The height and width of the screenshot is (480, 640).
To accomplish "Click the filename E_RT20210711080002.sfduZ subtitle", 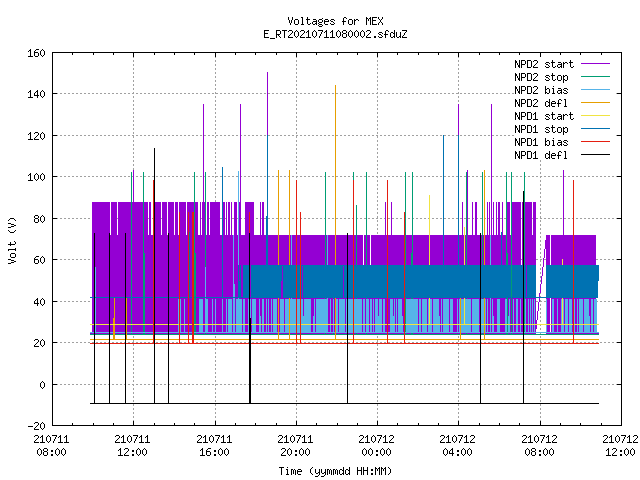I will click(x=336, y=34).
